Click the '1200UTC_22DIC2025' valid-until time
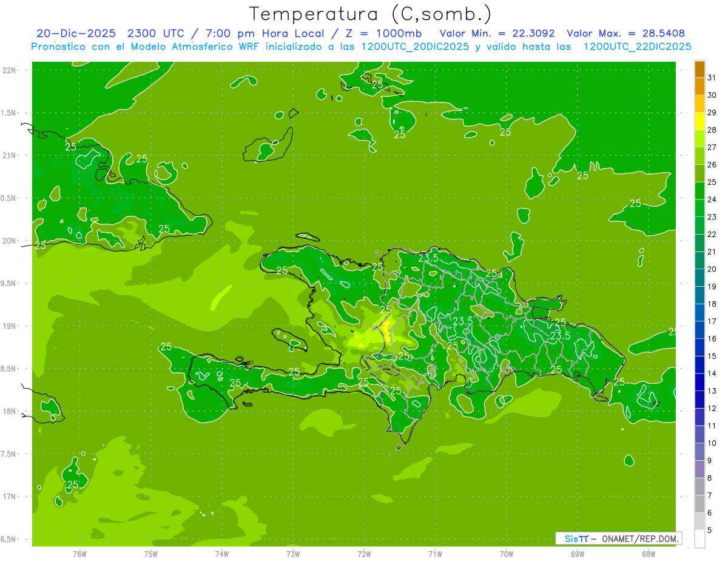Screen dimensions: 728x562 (x=637, y=46)
